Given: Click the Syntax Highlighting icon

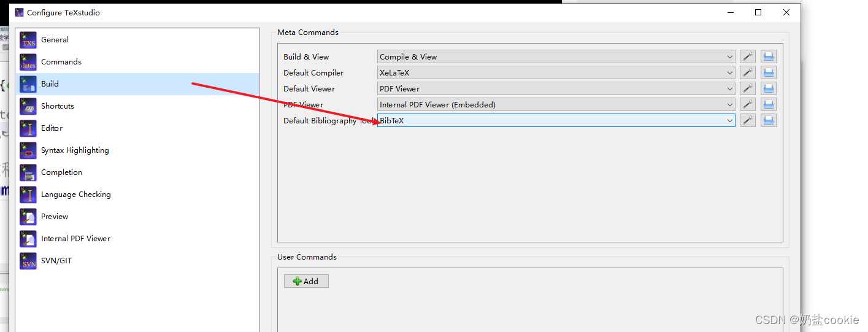Looking at the screenshot, I should pos(28,150).
